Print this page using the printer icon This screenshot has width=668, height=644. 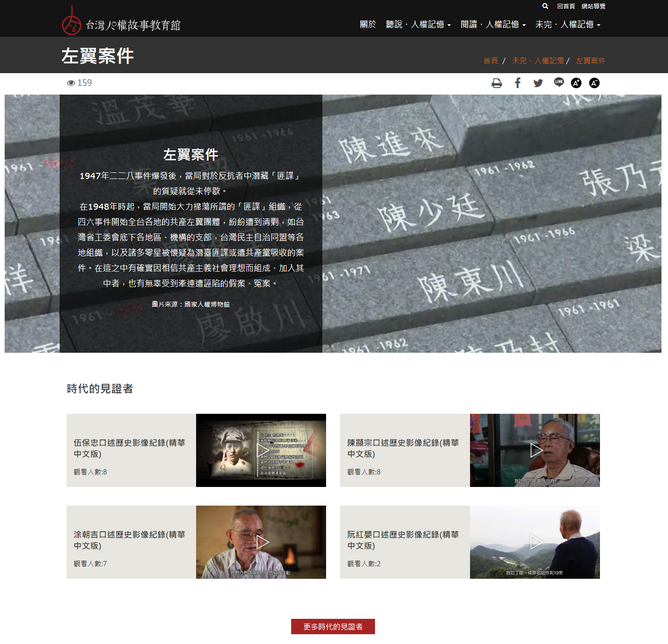(x=497, y=83)
